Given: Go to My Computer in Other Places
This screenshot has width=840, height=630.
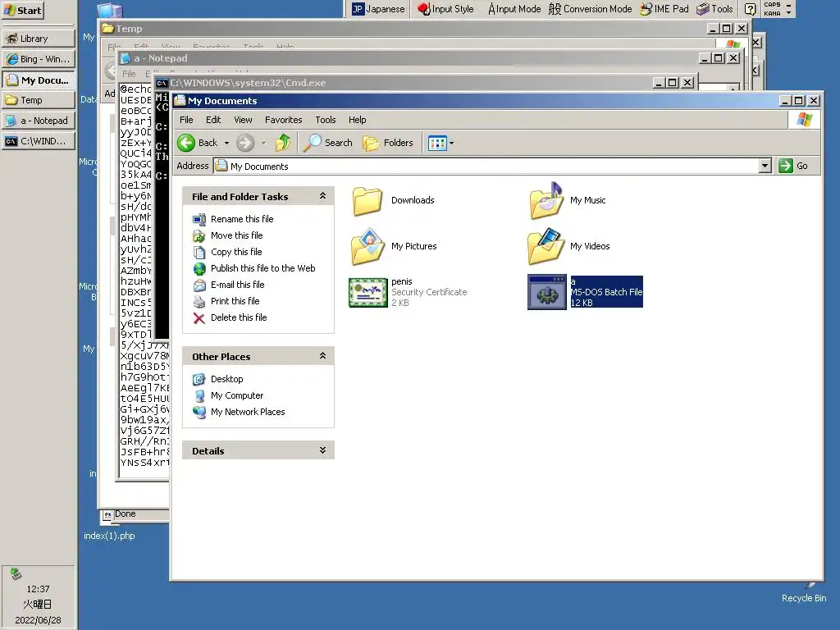Looking at the screenshot, I should click(x=237, y=396).
